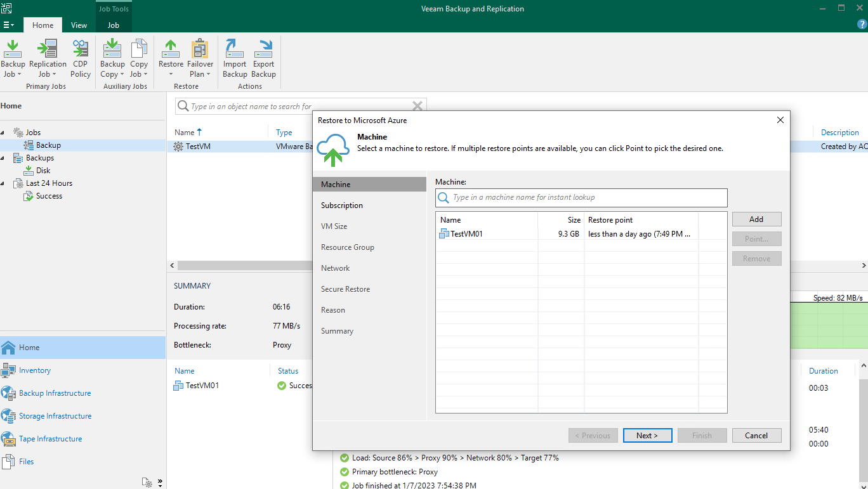Click the search magnifier icon

pos(183,107)
